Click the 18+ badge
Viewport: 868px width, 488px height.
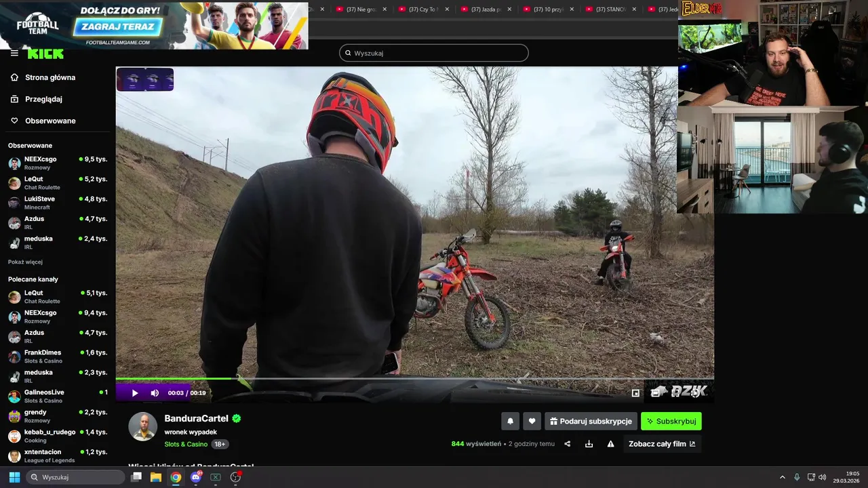coord(220,445)
